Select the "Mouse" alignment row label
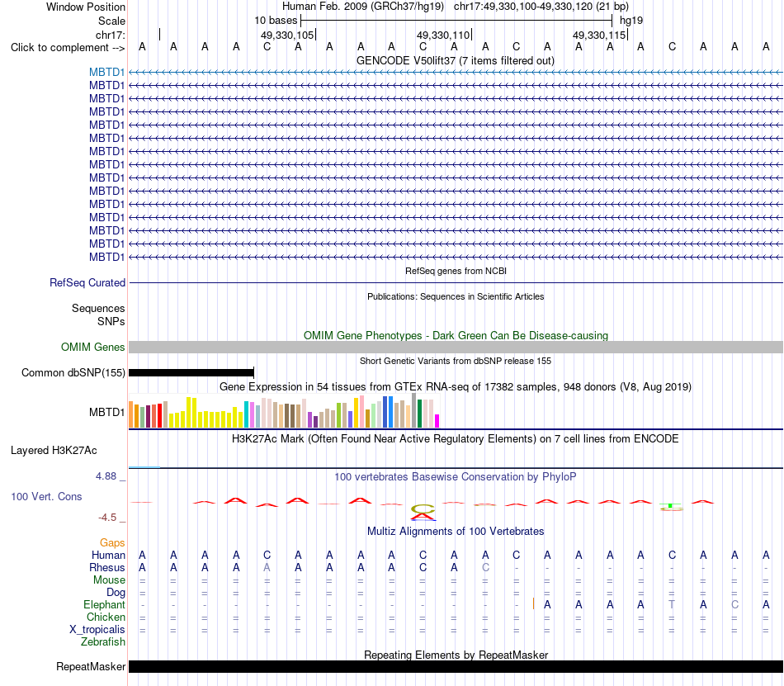This screenshot has height=686, width=784. pyautogui.click(x=109, y=580)
